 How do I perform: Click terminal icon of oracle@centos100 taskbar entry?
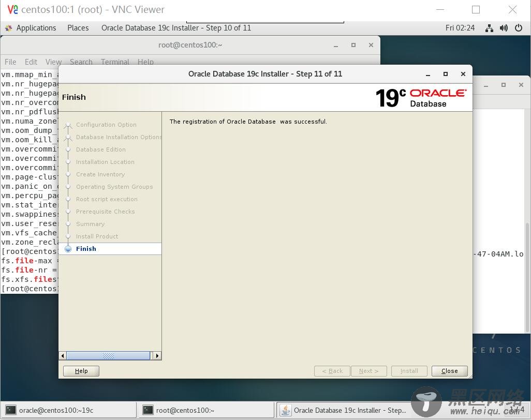click(x=11, y=410)
